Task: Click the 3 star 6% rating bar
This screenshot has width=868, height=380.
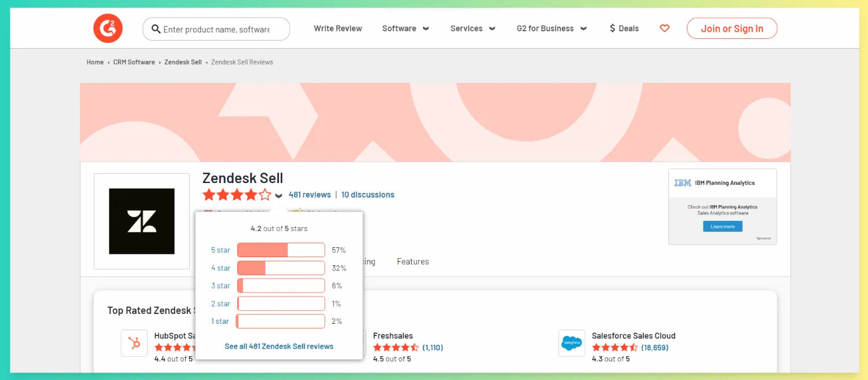Action: (281, 286)
